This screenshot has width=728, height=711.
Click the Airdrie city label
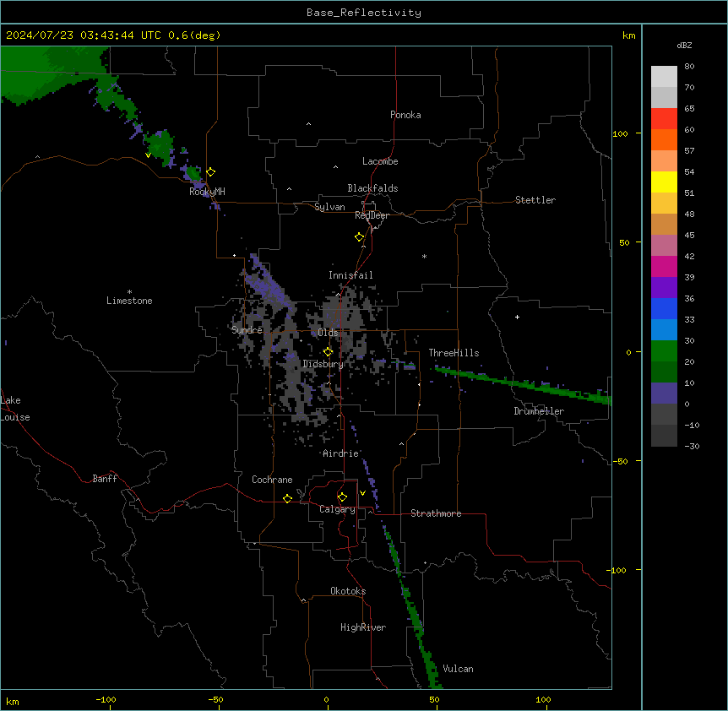coord(341,453)
